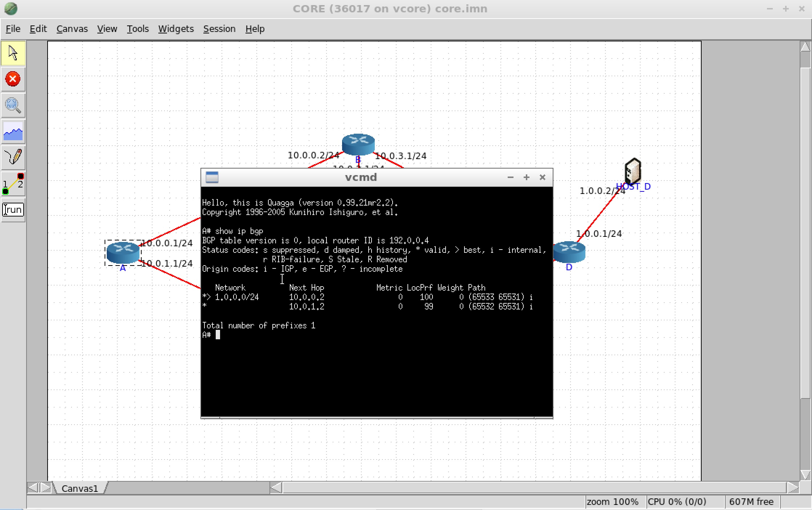
Task: Click 'Total number of prefixes 1' line
Action: (259, 325)
